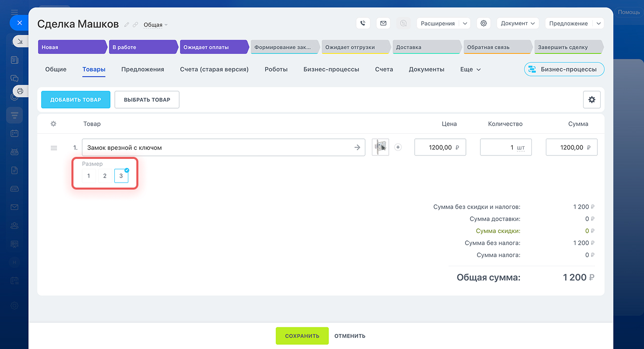Open the Документ dropdown
The width and height of the screenshot is (644, 349).
tap(518, 23)
